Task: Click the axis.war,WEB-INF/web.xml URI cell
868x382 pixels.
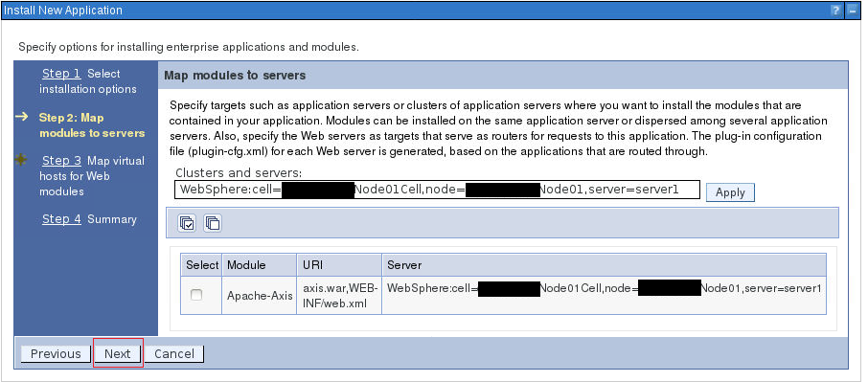Action: tap(340, 296)
